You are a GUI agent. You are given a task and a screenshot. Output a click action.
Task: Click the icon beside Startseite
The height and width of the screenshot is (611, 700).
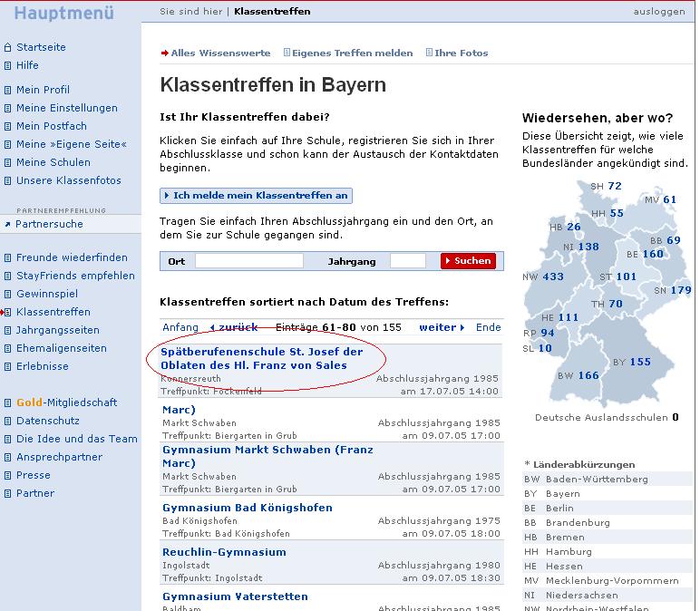[7, 47]
